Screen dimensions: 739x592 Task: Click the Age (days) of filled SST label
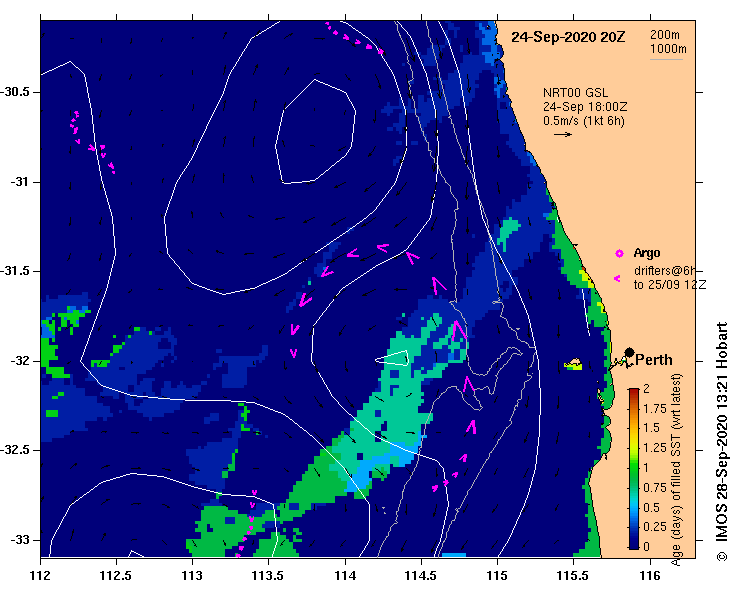click(x=676, y=469)
